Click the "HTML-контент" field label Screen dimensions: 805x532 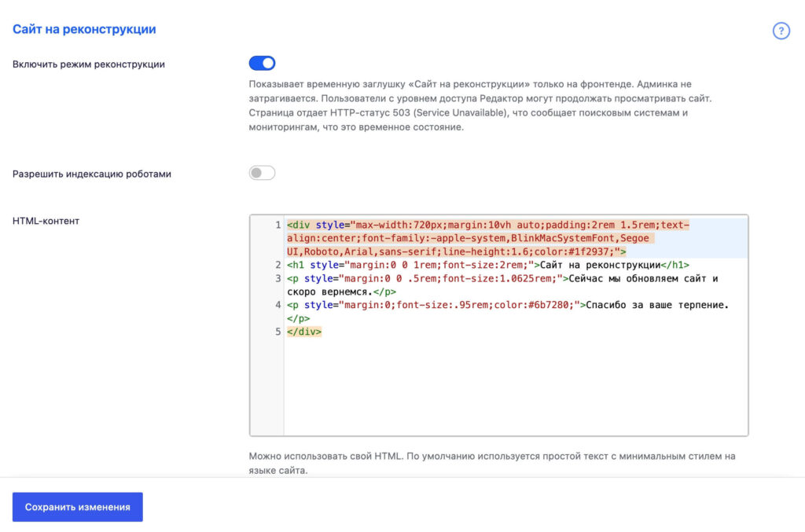tap(46, 221)
